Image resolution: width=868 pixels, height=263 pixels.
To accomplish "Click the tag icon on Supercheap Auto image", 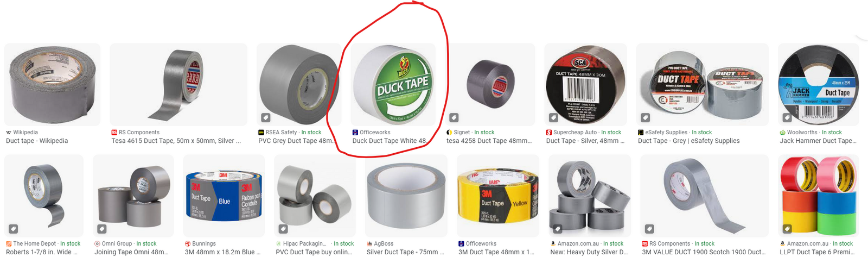I will pos(553,117).
